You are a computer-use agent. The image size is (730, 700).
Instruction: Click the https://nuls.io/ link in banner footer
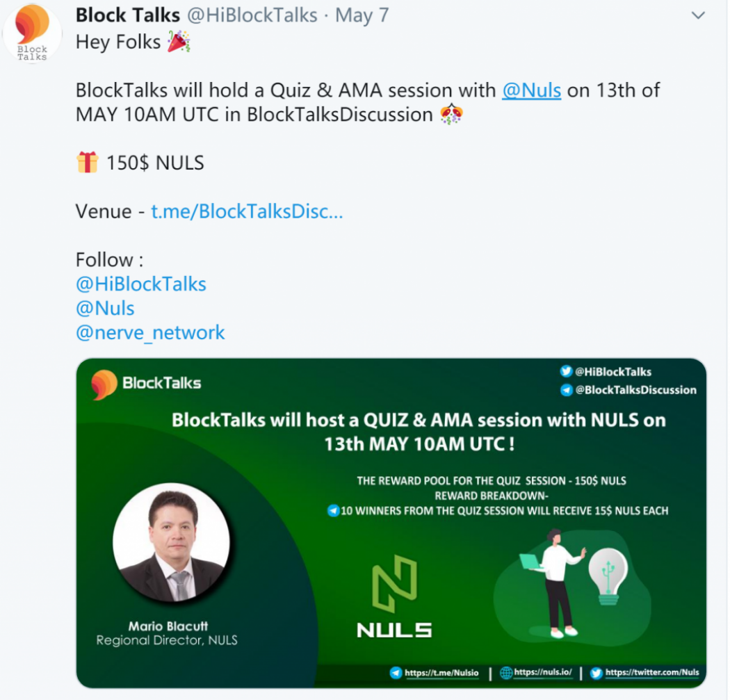[x=542, y=672]
